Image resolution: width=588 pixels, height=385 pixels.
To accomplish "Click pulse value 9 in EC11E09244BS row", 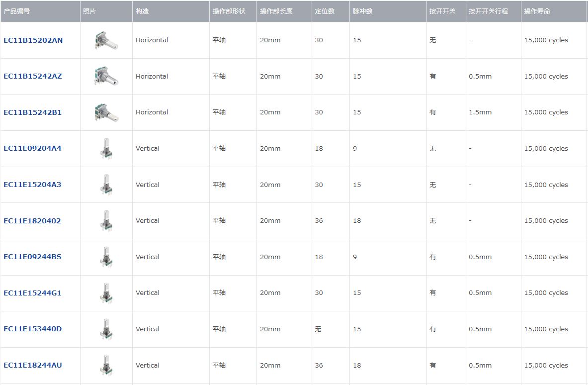I will click(355, 257).
